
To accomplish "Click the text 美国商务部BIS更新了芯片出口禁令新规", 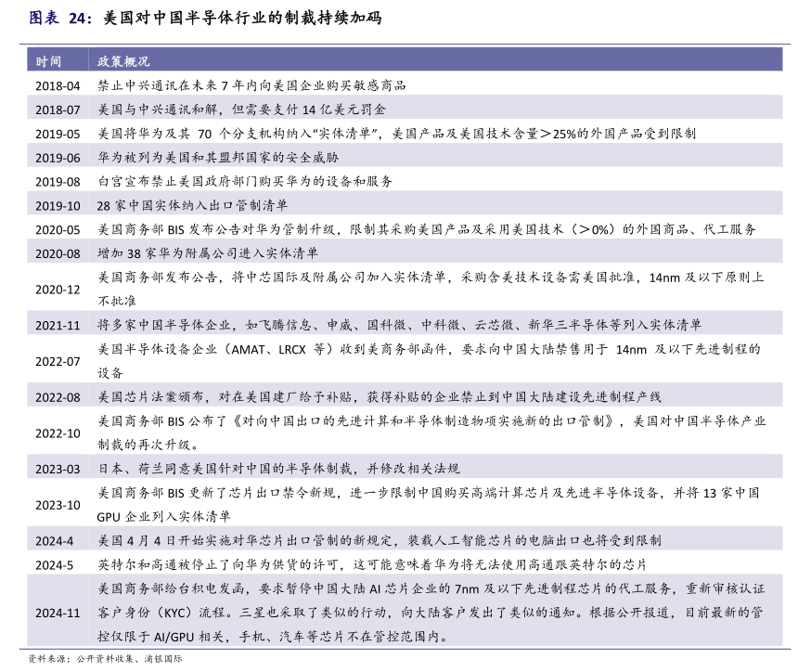I will [216, 492].
